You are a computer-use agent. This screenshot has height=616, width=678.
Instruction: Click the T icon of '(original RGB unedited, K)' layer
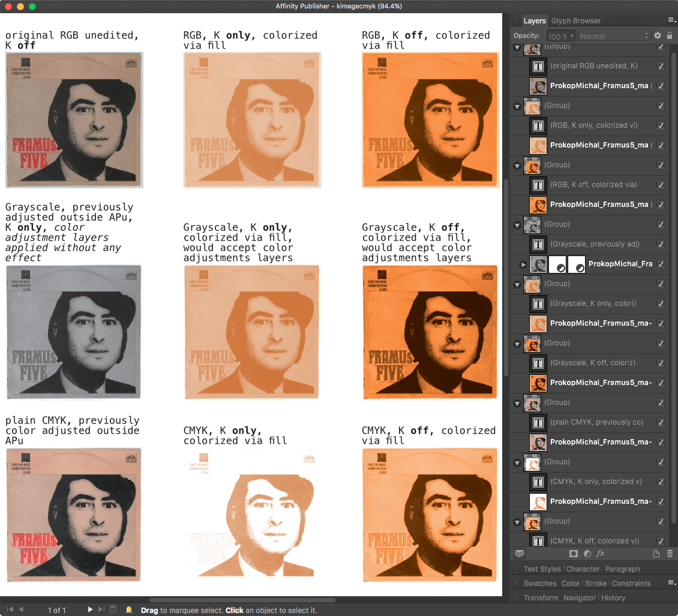(538, 66)
